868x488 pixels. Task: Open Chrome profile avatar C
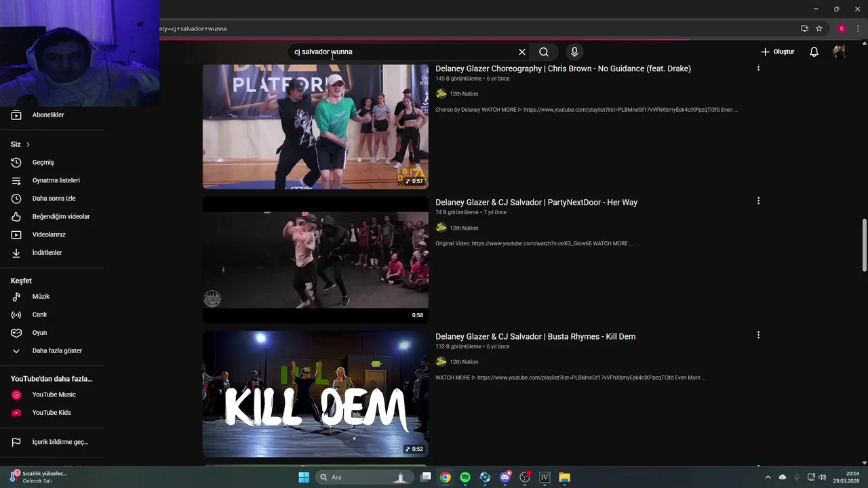(x=842, y=28)
